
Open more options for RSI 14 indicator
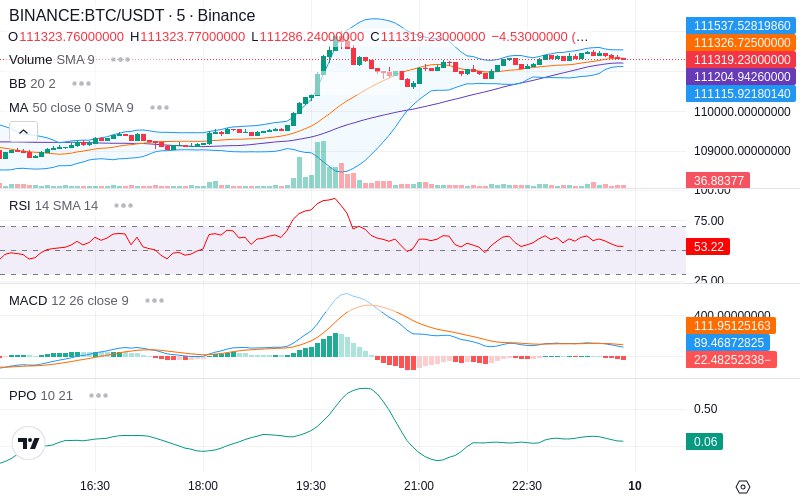pos(123,206)
